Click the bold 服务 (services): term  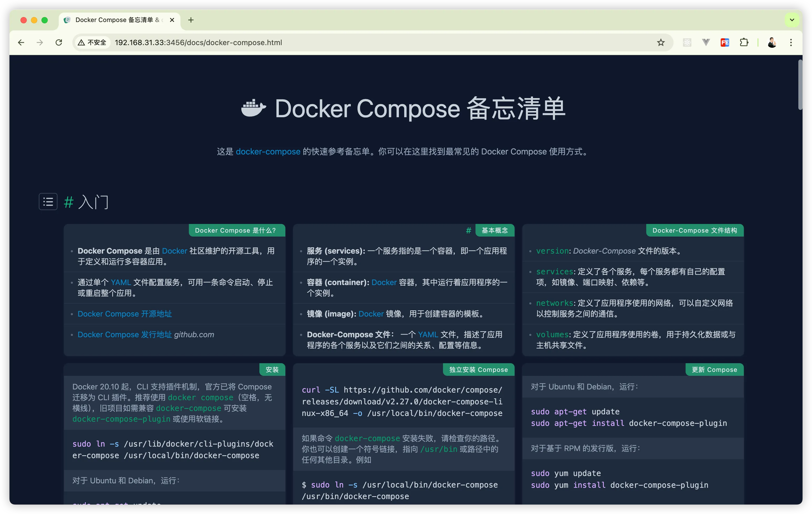pyautogui.click(x=336, y=251)
